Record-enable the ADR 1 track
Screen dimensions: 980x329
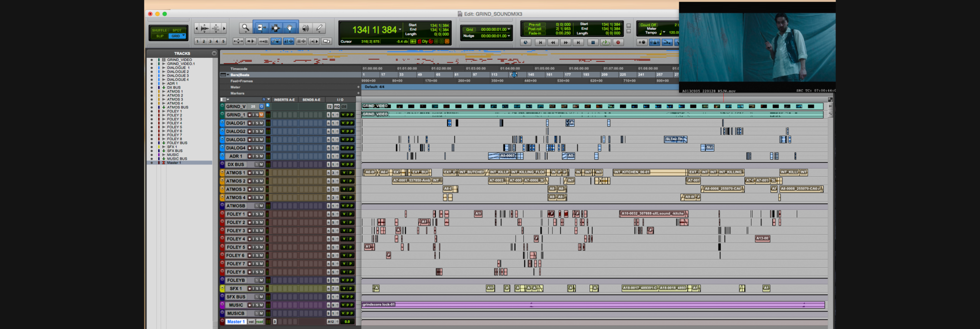(250, 156)
